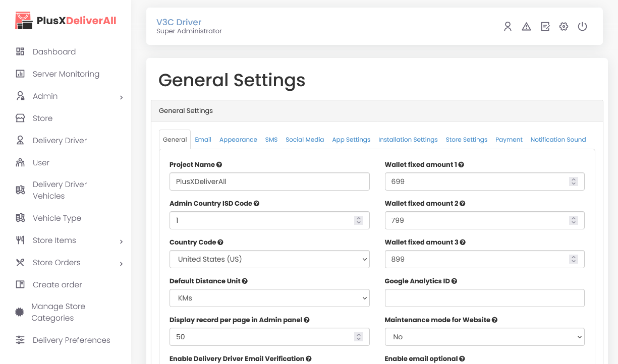Click the Project Name input field
The height and width of the screenshot is (364, 618).
269,181
